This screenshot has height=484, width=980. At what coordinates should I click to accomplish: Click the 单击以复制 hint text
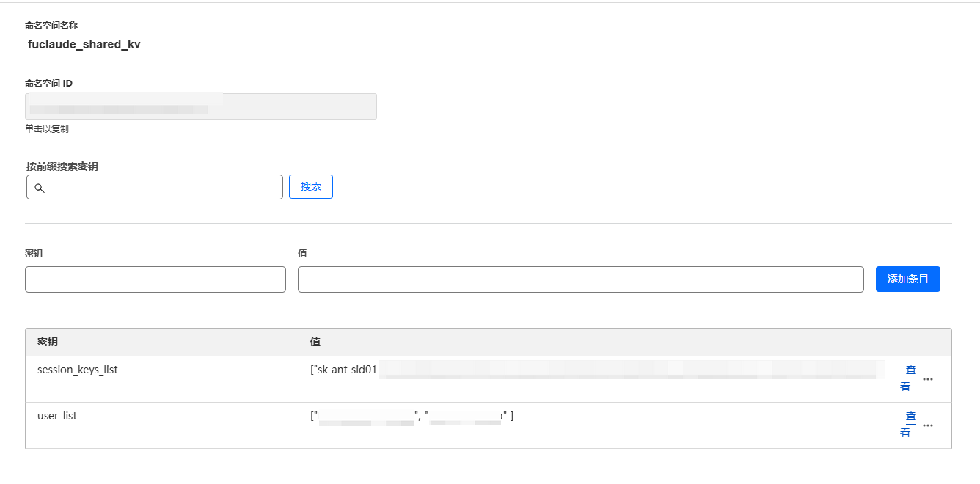pyautogui.click(x=47, y=129)
